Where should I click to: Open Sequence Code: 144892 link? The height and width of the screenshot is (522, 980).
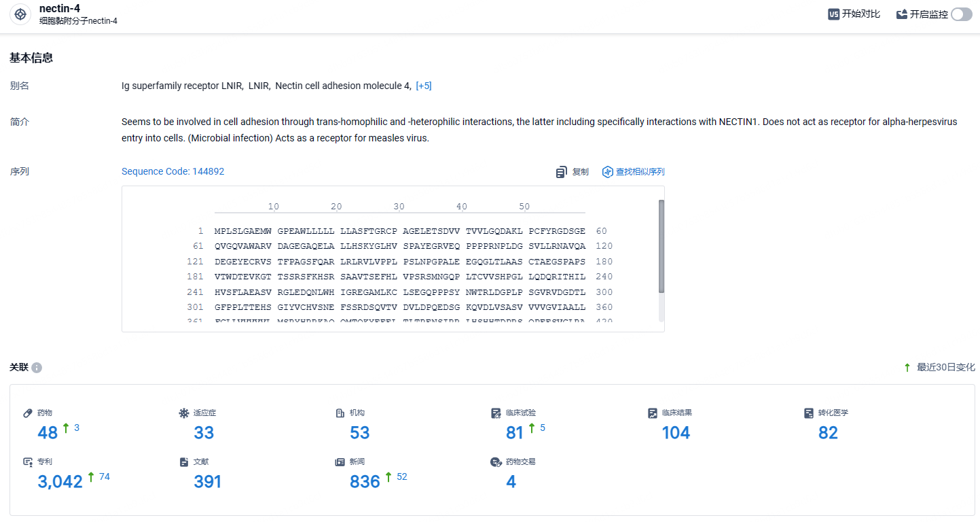click(173, 171)
